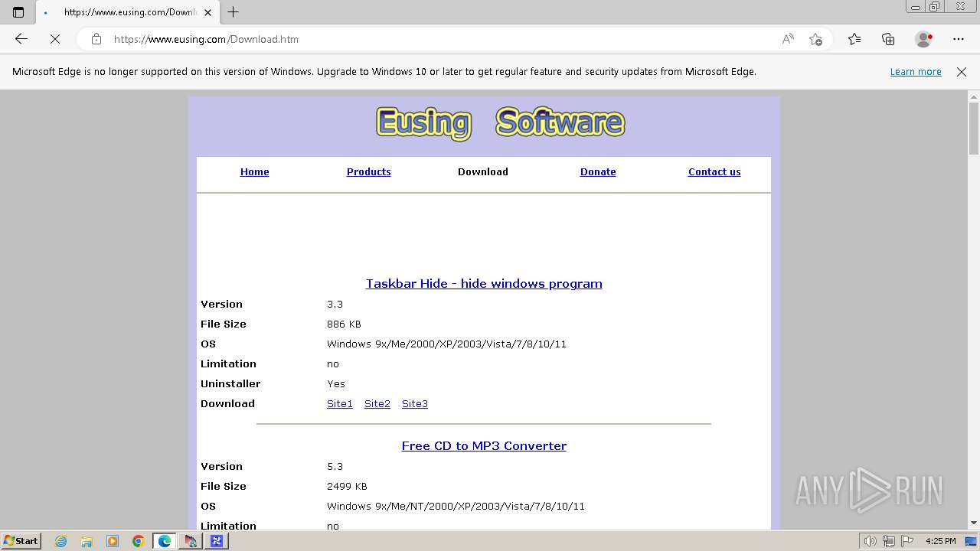
Task: Select Microsoft Edge taskbar button
Action: [x=165, y=541]
